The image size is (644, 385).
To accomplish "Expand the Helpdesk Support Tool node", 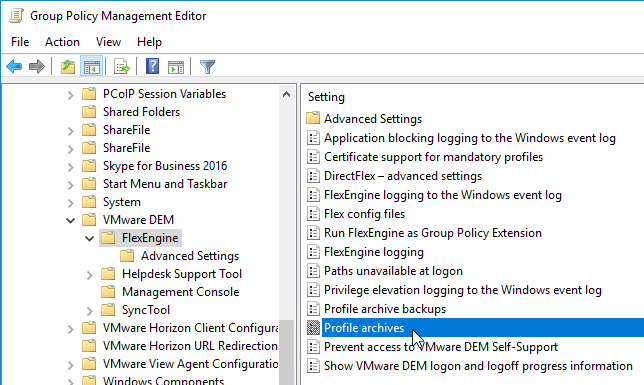I will point(90,275).
